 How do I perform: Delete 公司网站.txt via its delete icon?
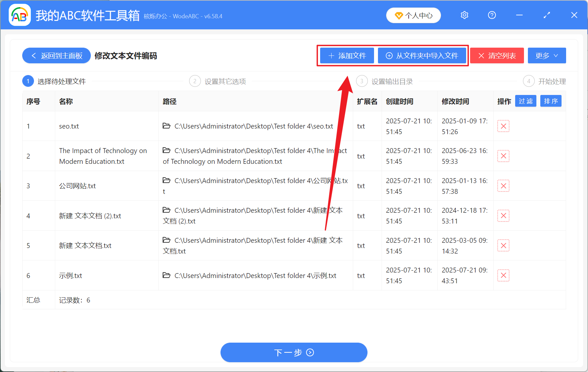(x=503, y=186)
